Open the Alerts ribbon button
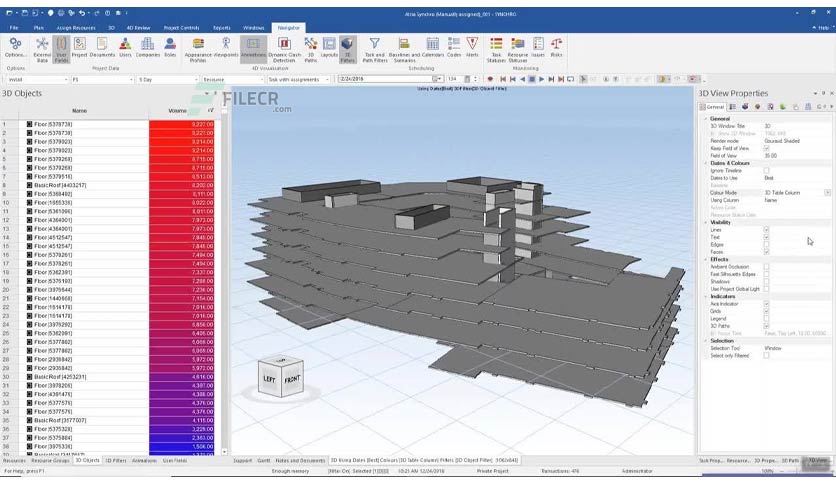This screenshot has width=836, height=484. [472, 48]
